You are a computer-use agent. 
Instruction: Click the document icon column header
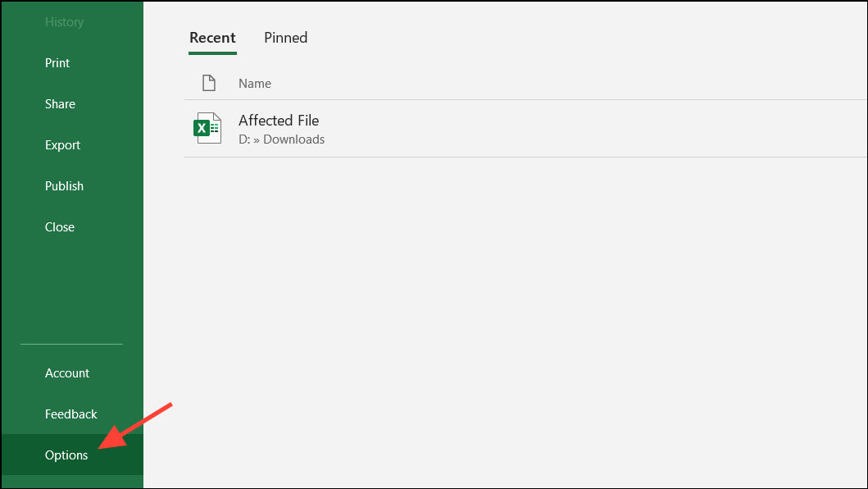coord(209,83)
